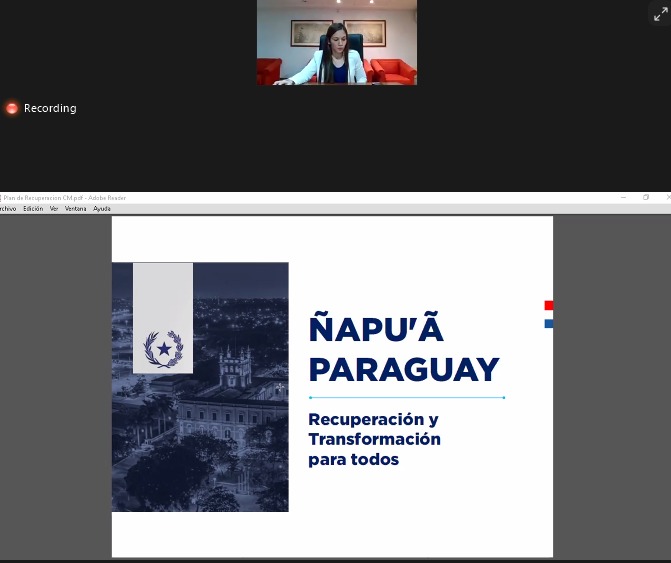Click the 'para todos' subtitle line
Viewport: 671px width, 563px height.
click(x=353, y=459)
